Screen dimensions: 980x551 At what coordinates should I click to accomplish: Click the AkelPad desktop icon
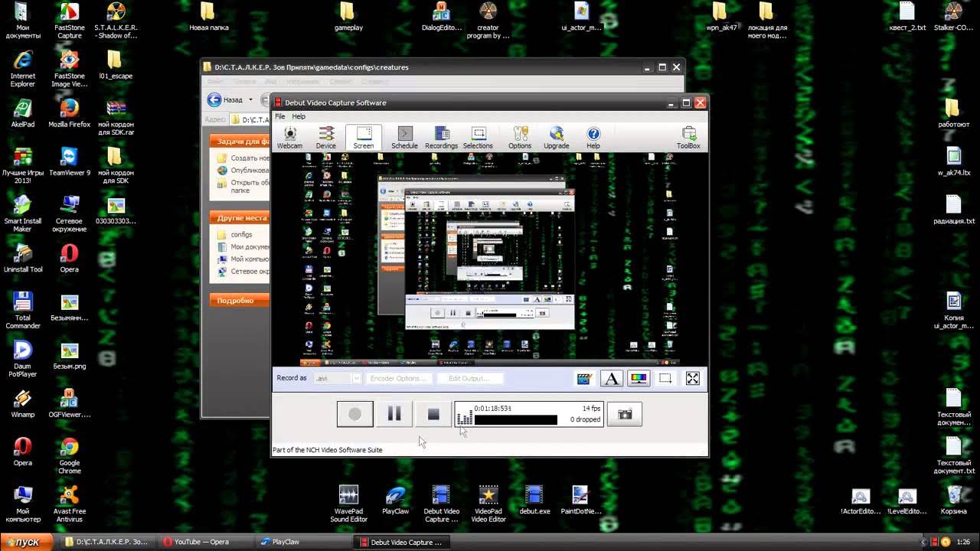(23, 114)
